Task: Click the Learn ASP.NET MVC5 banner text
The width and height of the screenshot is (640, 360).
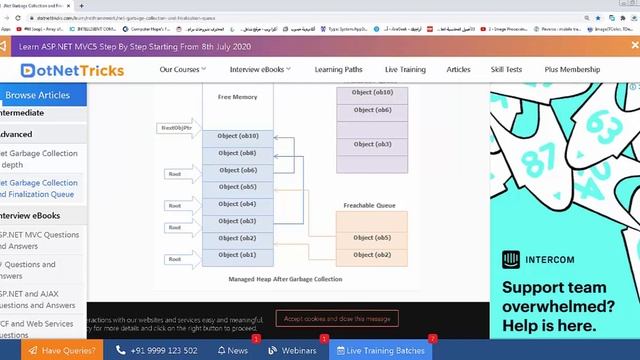Action: [135, 47]
